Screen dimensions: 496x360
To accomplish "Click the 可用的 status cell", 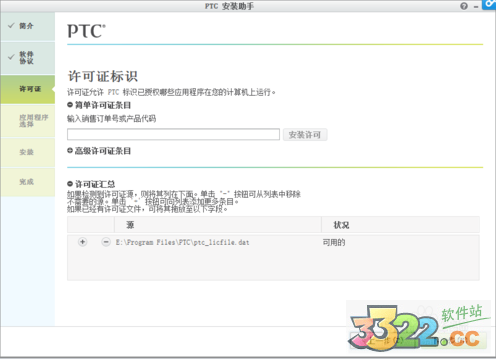I will (x=334, y=242).
